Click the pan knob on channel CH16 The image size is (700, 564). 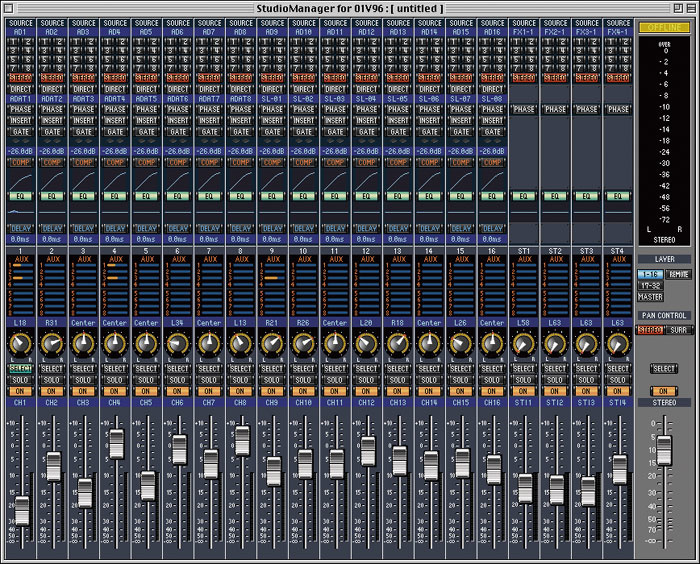492,344
